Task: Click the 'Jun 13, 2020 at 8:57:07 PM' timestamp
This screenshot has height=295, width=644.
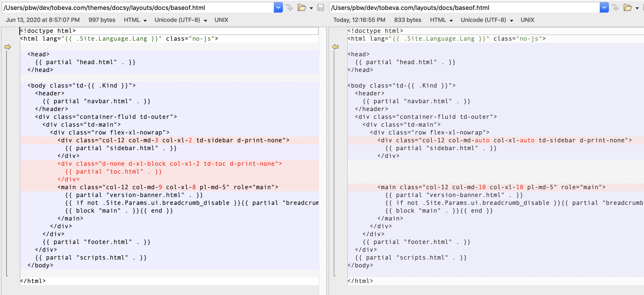Action: click(43, 20)
